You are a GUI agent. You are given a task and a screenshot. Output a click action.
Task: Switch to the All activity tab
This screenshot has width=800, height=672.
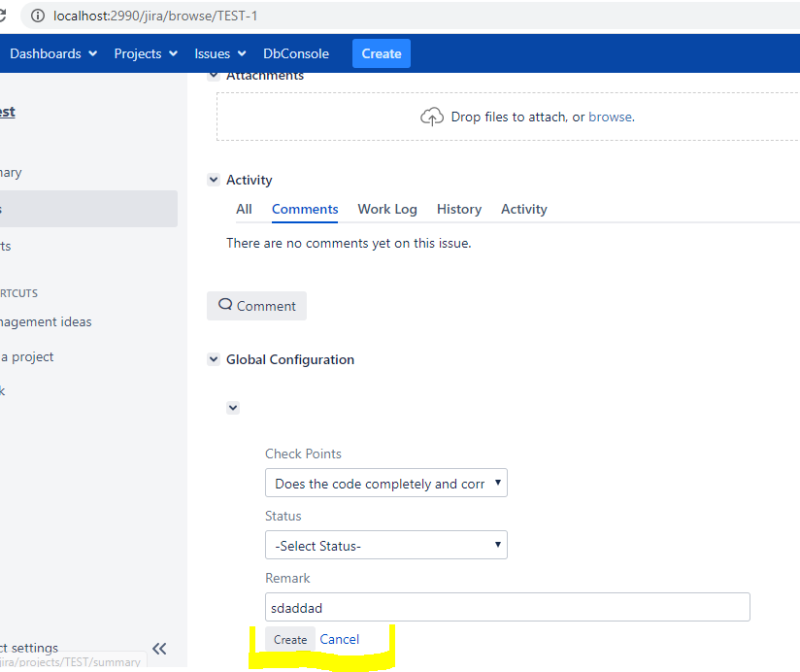click(244, 209)
